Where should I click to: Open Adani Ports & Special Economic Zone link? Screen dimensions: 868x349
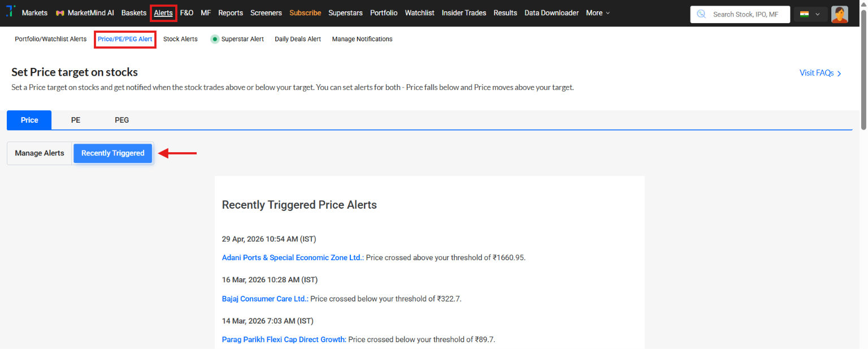coord(293,257)
